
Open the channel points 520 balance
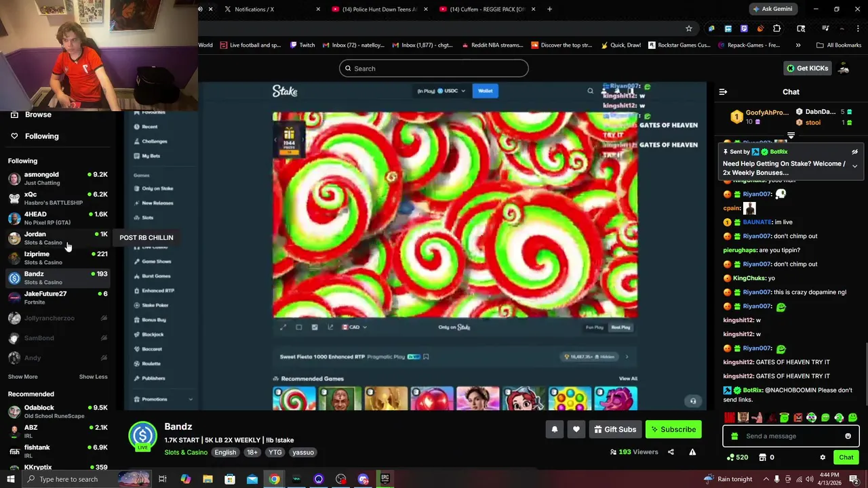(x=737, y=457)
